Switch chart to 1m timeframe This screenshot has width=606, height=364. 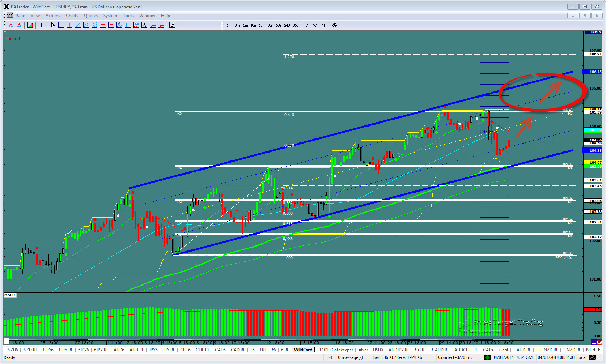coord(229,25)
